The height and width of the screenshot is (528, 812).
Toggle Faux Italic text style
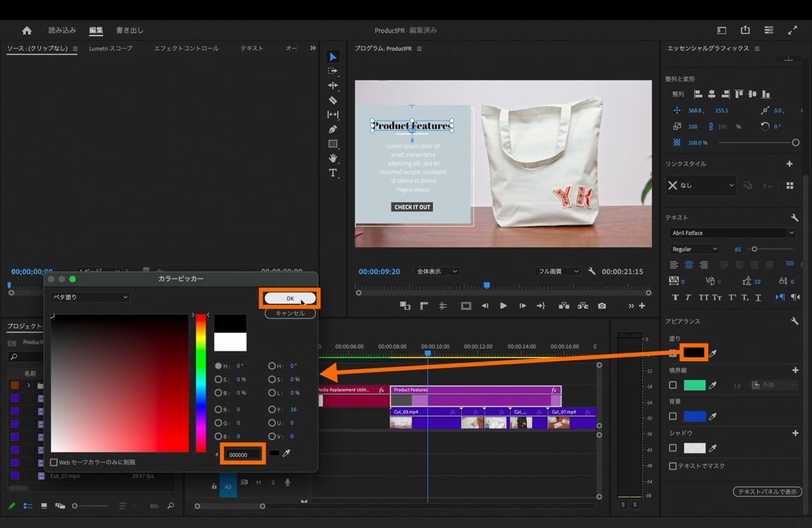pos(688,297)
